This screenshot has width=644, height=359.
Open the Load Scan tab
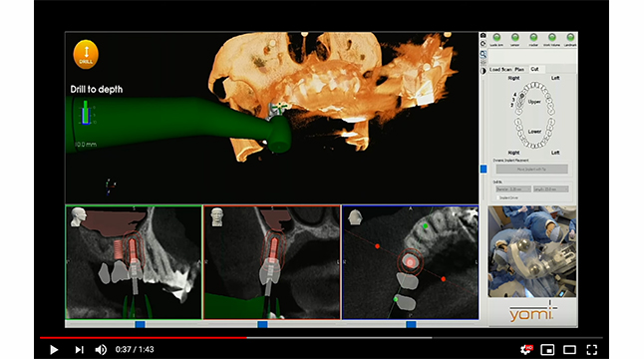click(x=499, y=70)
